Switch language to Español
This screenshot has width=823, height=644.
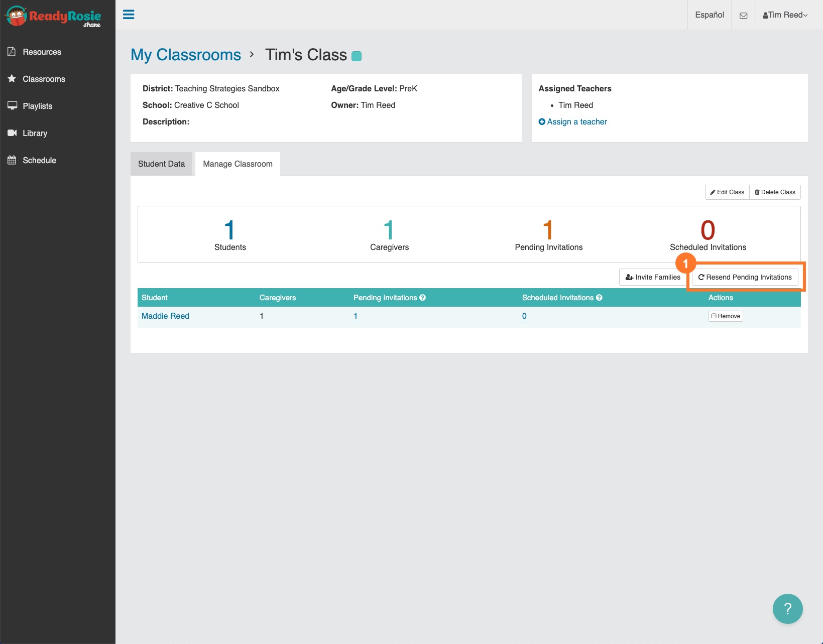709,15
